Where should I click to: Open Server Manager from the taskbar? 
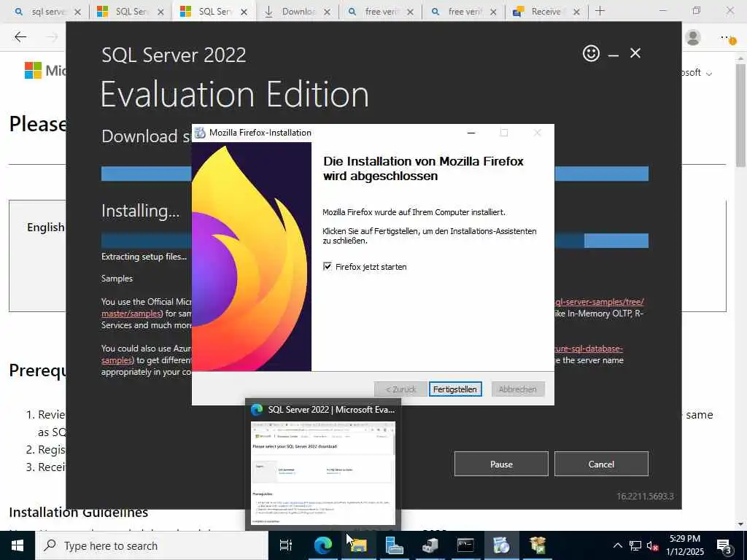[395, 545]
